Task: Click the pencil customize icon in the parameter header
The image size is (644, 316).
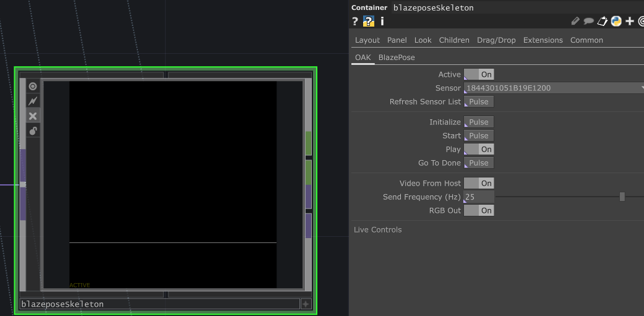Action: pos(576,22)
